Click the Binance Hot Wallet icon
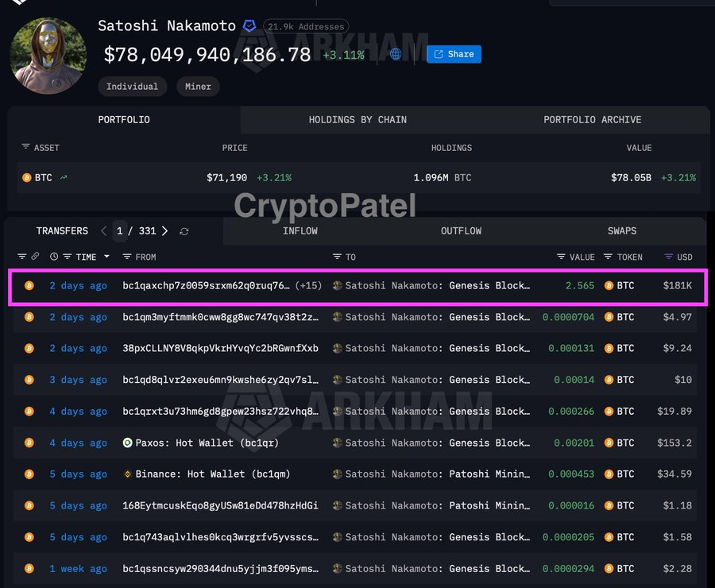Screen dimensions: 715x588 click(x=127, y=474)
